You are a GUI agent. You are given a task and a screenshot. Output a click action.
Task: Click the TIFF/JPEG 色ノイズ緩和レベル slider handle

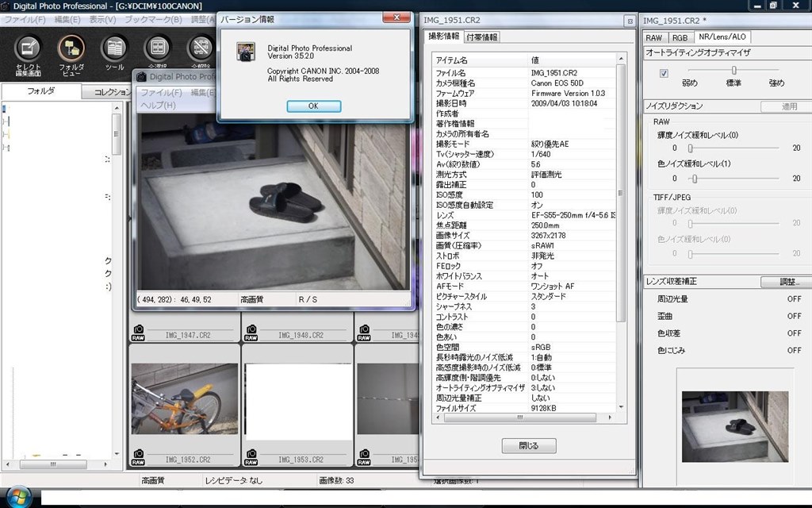click(691, 254)
